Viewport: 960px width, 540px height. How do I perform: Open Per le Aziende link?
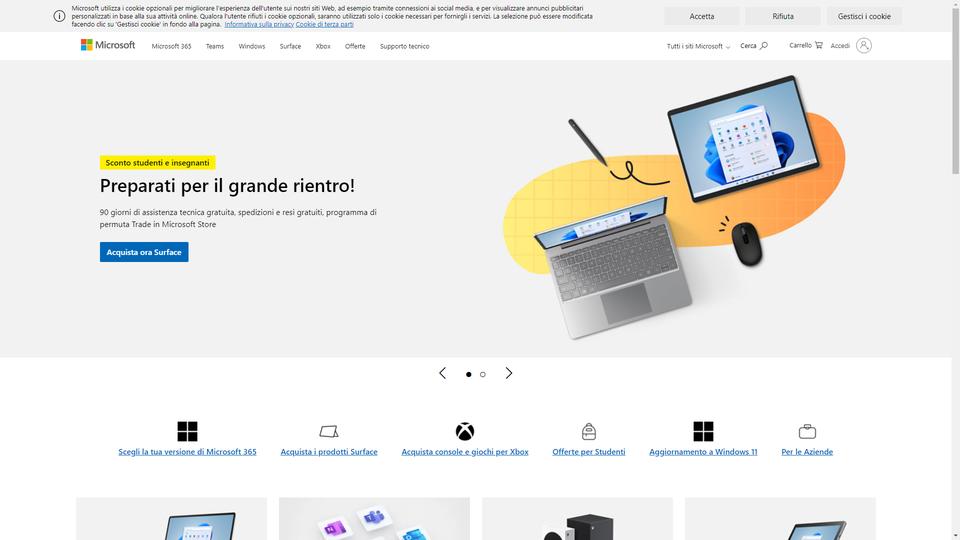807,452
